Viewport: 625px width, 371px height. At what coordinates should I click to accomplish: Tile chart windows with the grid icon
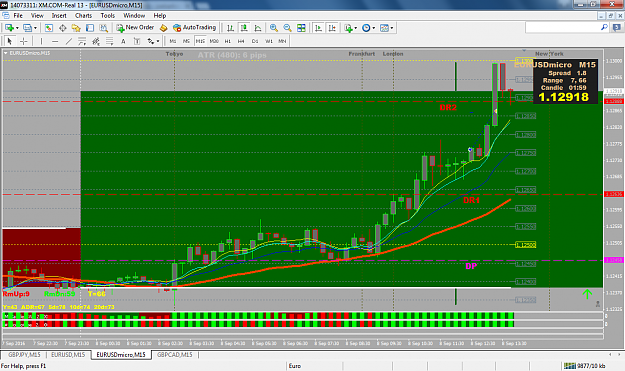pyautogui.click(x=301, y=28)
